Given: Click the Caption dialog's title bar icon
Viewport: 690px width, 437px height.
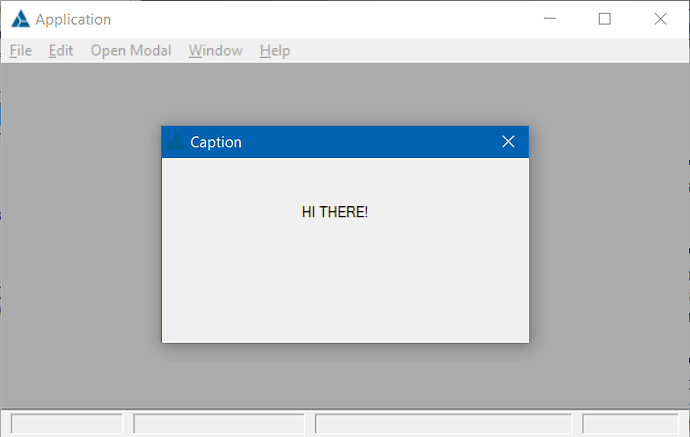Looking at the screenshot, I should (176, 142).
